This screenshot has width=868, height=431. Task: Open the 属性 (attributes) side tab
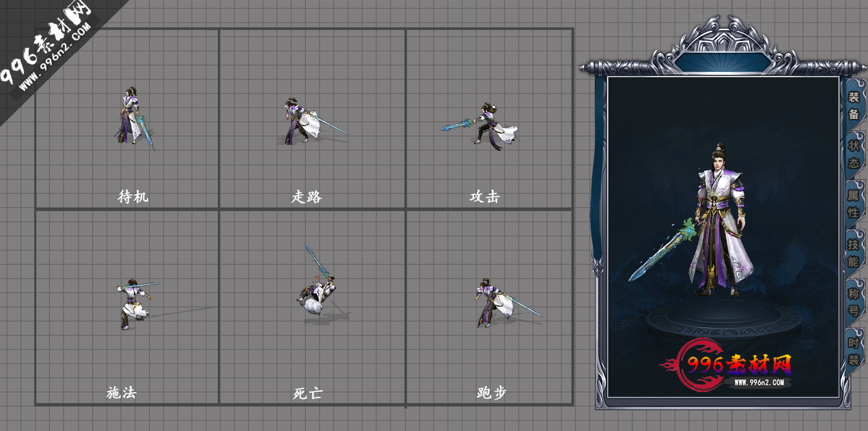(854, 204)
